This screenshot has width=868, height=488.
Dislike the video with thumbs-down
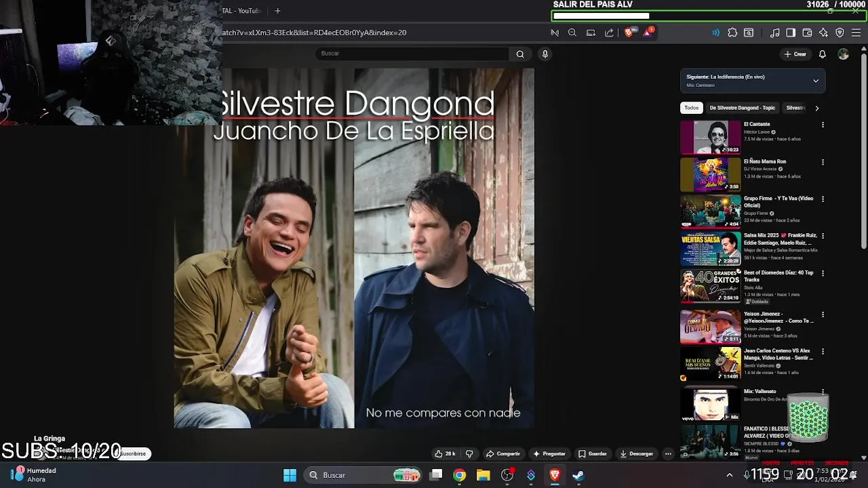(x=469, y=453)
